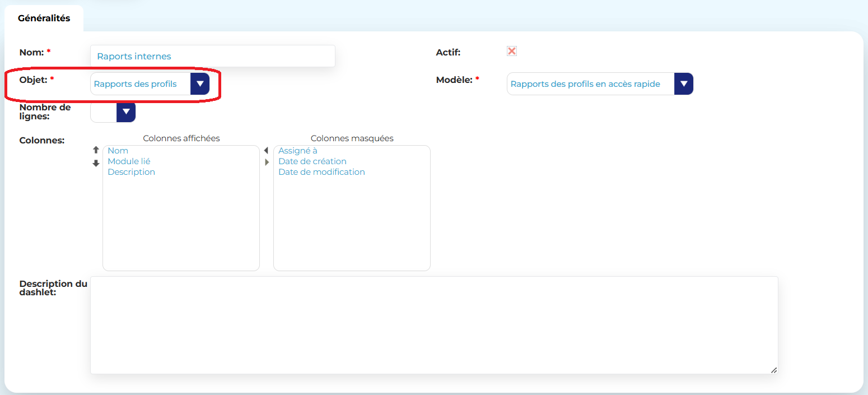868x395 pixels.
Task: Select Date de création in hidden columns
Action: 312,161
